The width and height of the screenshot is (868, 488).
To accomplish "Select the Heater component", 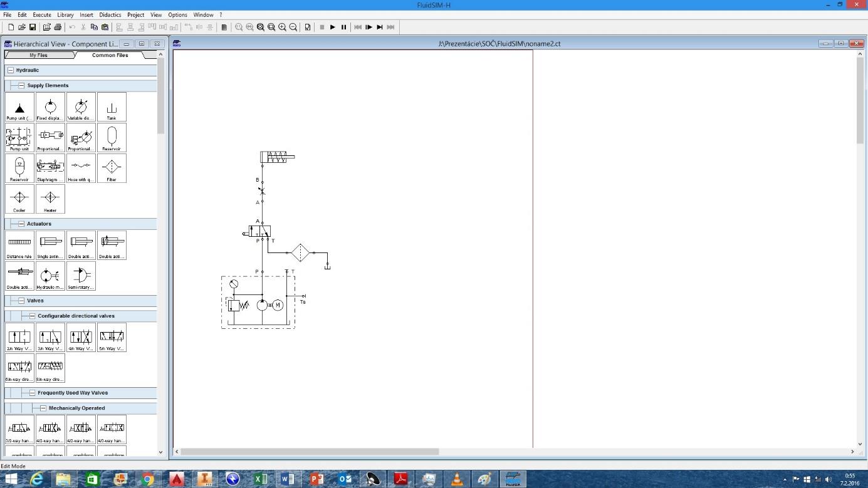I will pos(50,199).
